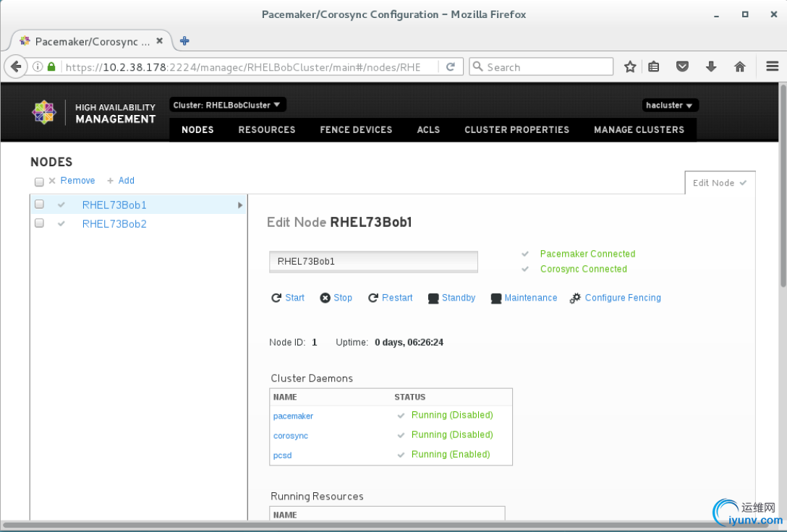
Task: Open the ACLS tab
Action: (428, 129)
